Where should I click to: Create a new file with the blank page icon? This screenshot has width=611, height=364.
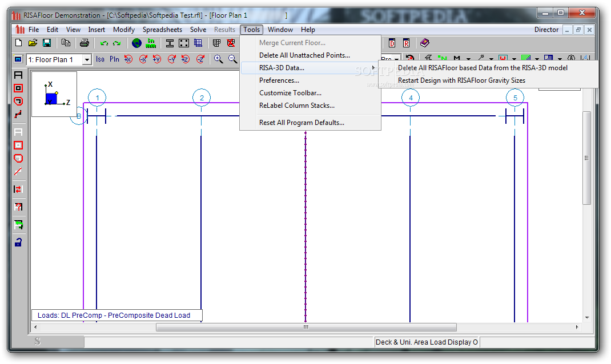click(18, 43)
